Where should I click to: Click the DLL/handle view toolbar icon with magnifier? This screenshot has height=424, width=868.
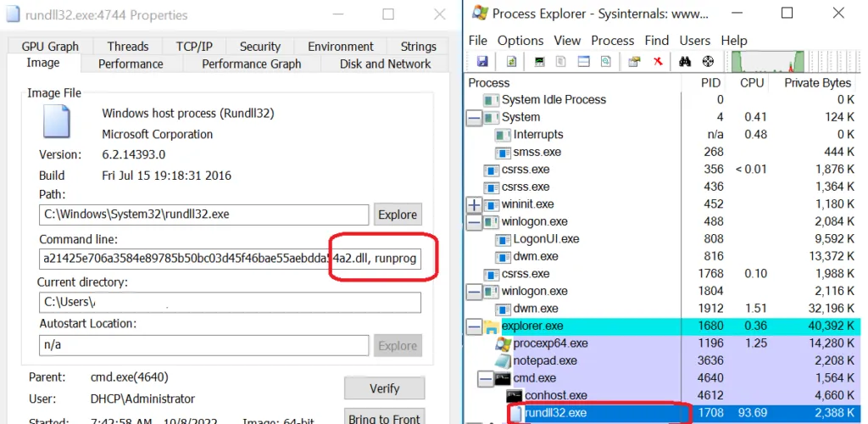click(x=605, y=61)
